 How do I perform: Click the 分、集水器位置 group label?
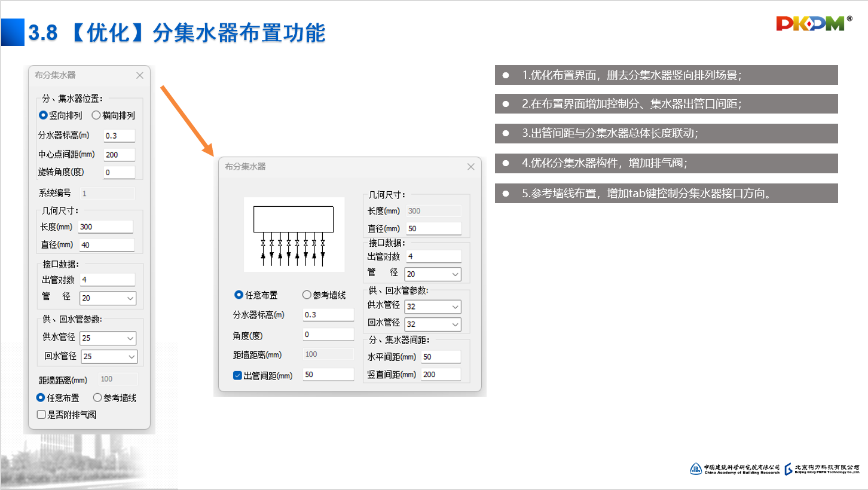72,98
